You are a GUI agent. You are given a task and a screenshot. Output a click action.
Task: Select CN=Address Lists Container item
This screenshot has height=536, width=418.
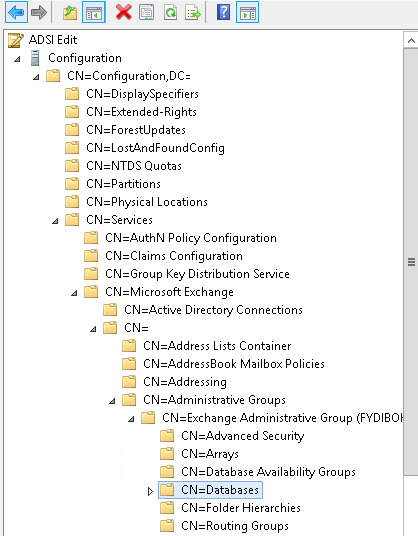pyautogui.click(x=207, y=346)
